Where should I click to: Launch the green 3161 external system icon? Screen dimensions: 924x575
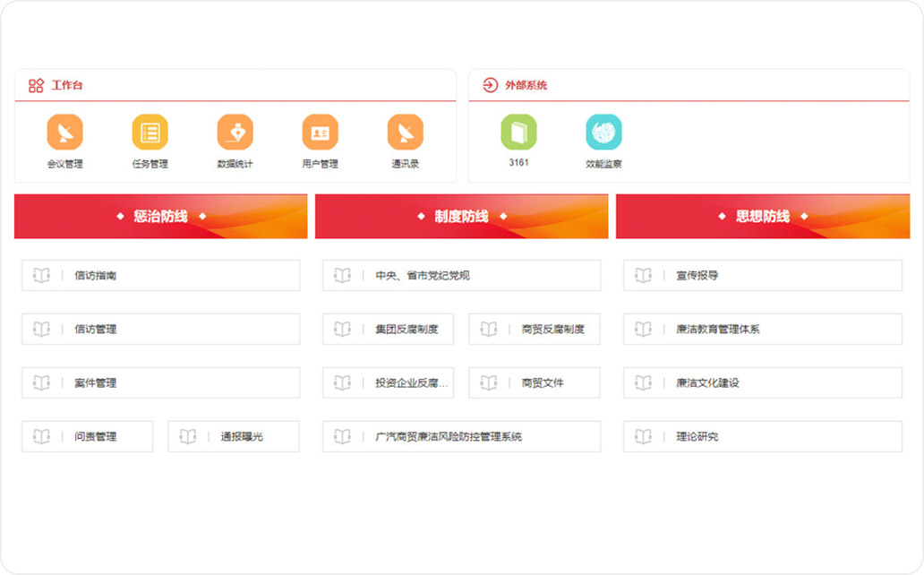click(518, 133)
